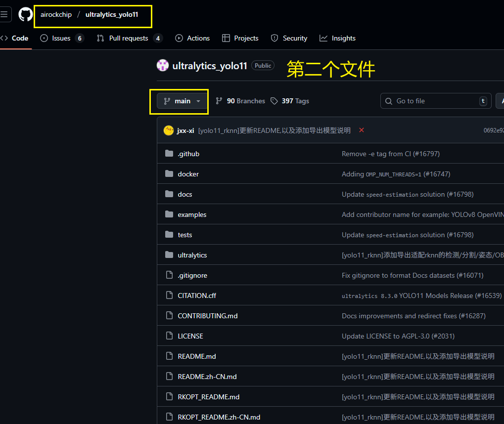Click the Public visibility badge
Image resolution: width=504 pixels, height=424 pixels.
click(x=263, y=66)
